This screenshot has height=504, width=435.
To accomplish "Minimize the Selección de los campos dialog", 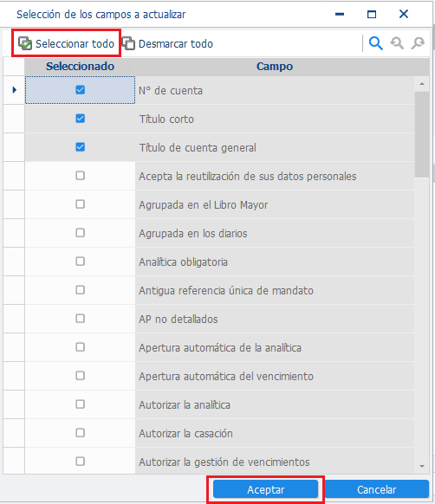I will (x=340, y=14).
